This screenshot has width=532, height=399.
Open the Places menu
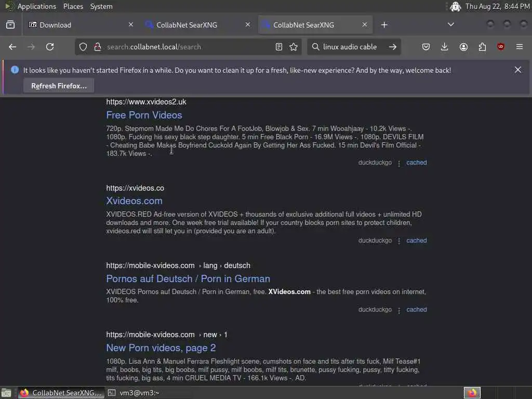click(73, 6)
